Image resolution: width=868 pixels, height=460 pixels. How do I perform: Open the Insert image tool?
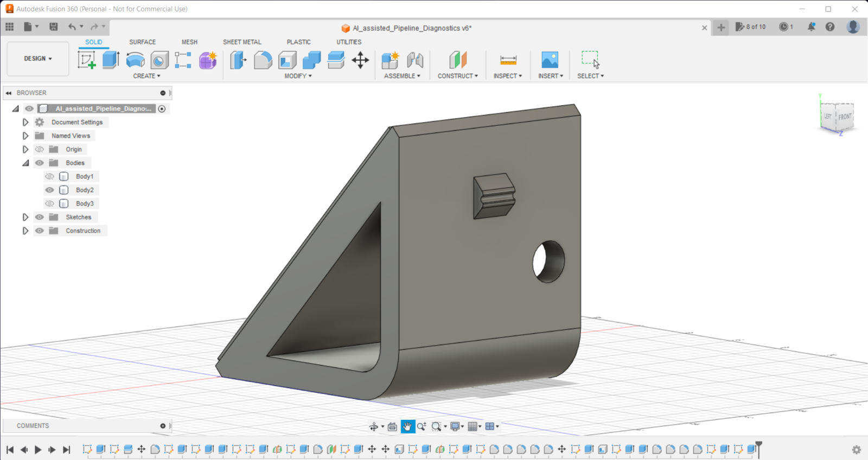[x=550, y=60]
